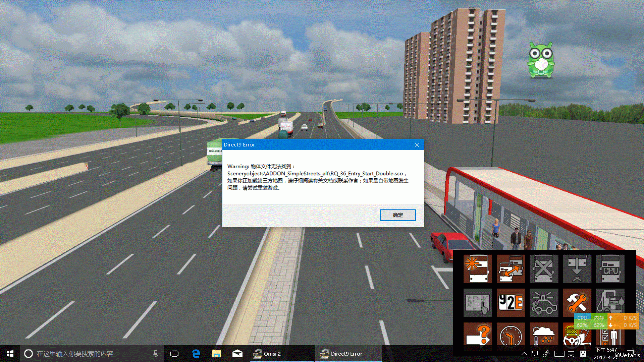Click the remove vehicle X bus icon
This screenshot has width=644, height=362.
544,269
